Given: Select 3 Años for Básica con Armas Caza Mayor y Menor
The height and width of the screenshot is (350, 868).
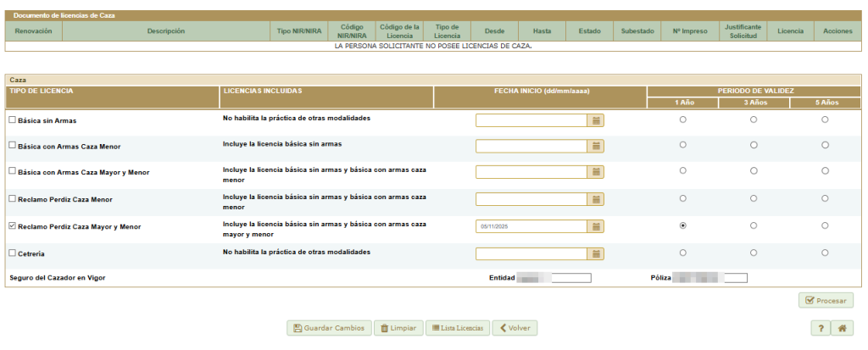Looking at the screenshot, I should pos(754,170).
